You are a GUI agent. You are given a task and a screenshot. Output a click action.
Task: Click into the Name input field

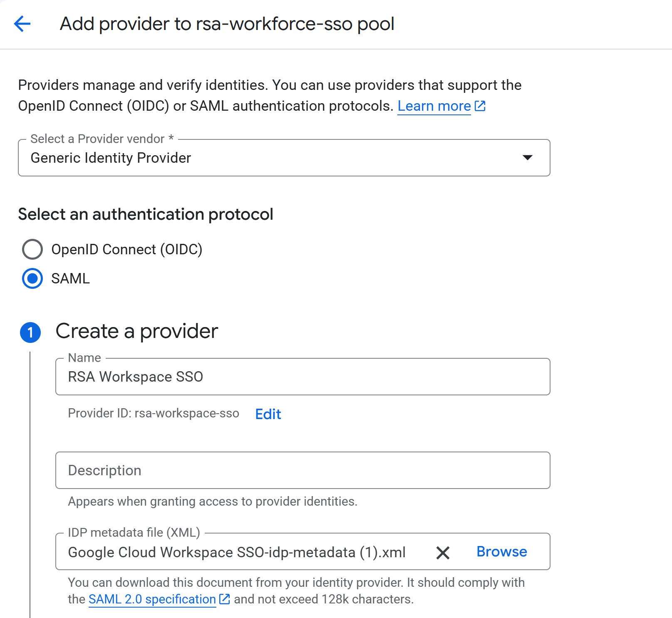[x=303, y=377]
